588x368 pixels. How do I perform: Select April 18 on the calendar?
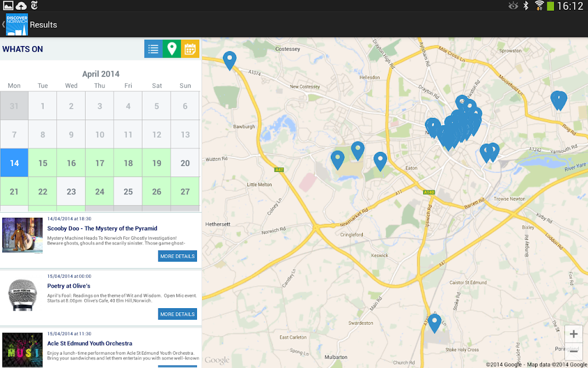(x=128, y=163)
